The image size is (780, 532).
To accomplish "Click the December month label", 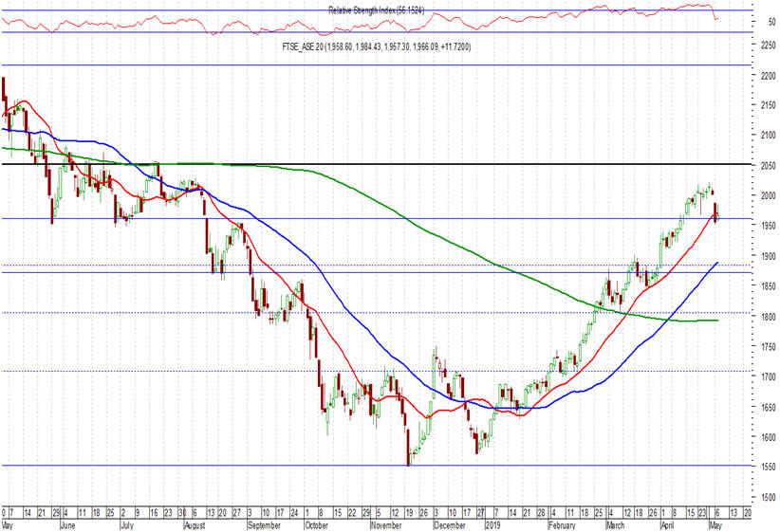I will 449,523.
